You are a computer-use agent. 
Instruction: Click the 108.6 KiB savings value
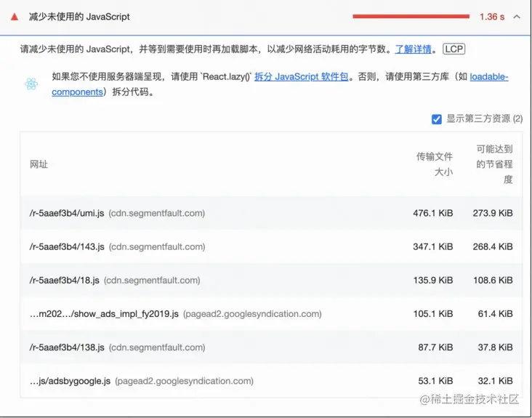click(493, 281)
